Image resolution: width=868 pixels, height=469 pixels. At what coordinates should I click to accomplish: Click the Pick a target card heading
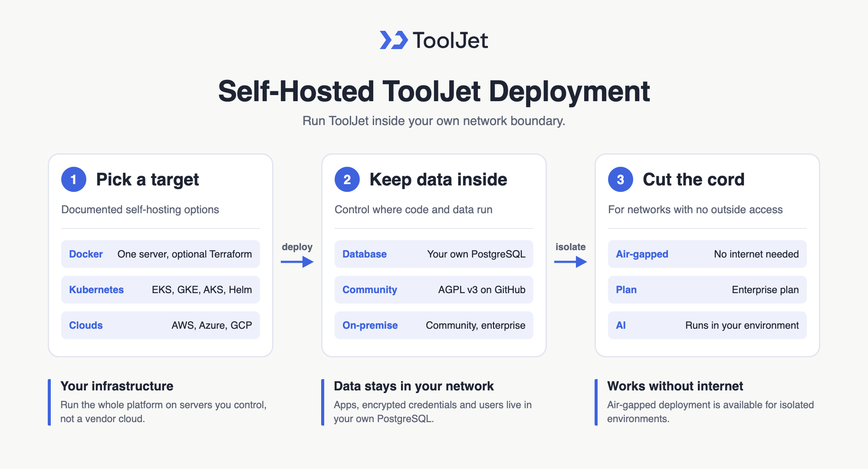[148, 179]
